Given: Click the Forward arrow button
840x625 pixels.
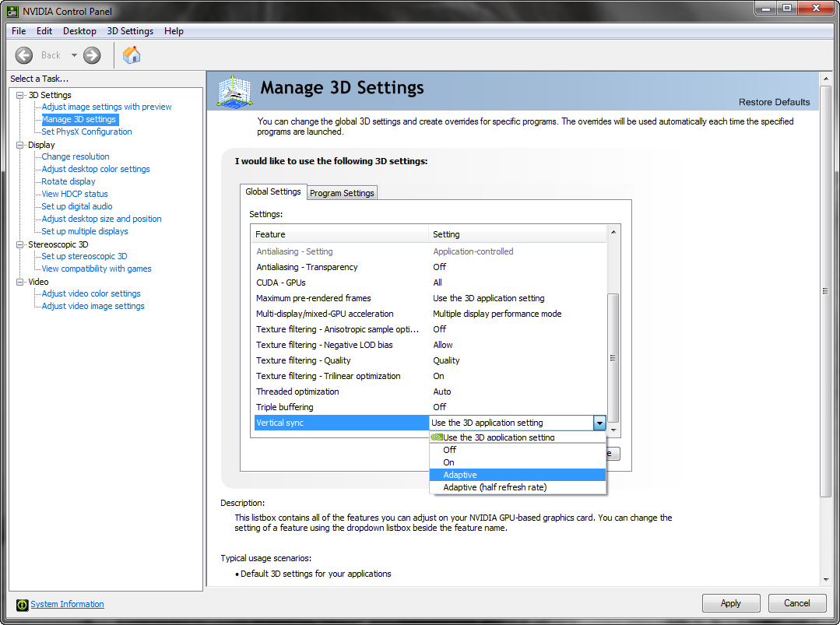Looking at the screenshot, I should (92, 55).
